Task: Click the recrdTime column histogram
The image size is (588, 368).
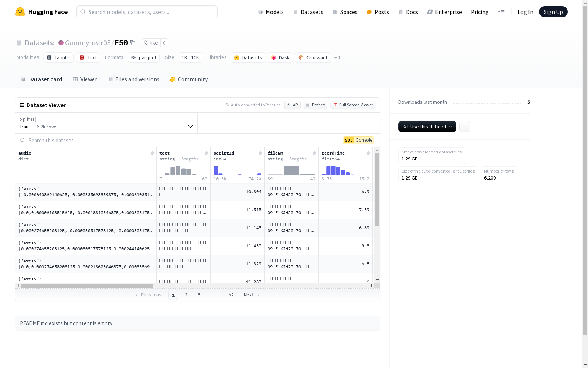Action: pyautogui.click(x=345, y=170)
